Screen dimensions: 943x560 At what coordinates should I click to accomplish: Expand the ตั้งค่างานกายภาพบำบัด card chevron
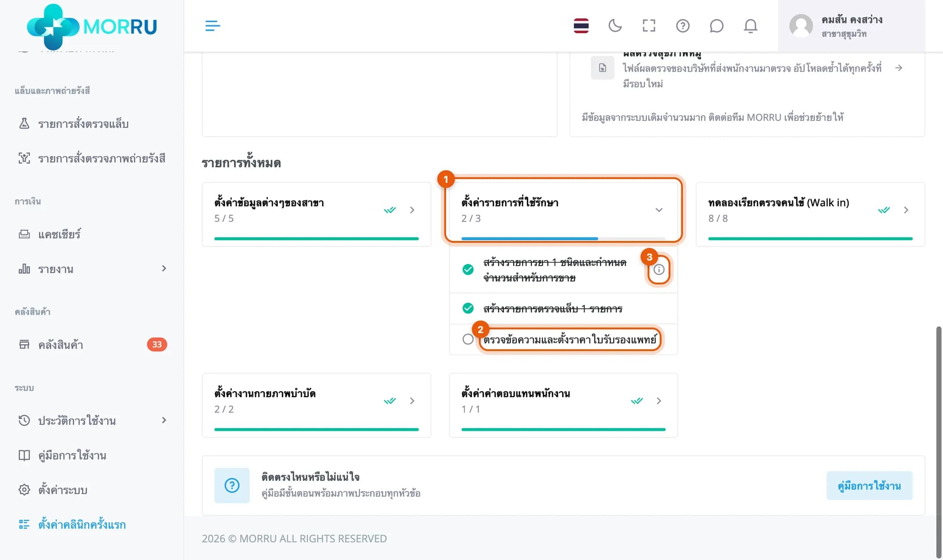pos(412,401)
